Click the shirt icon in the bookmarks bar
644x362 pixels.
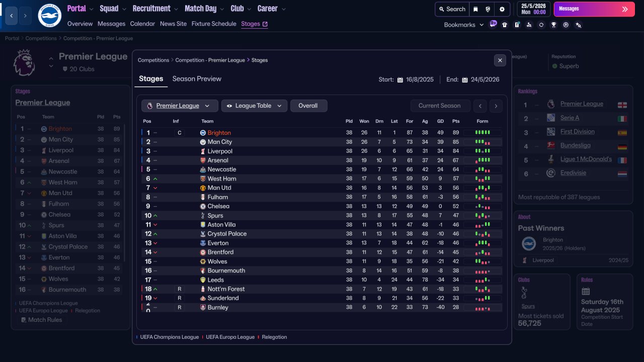505,25
